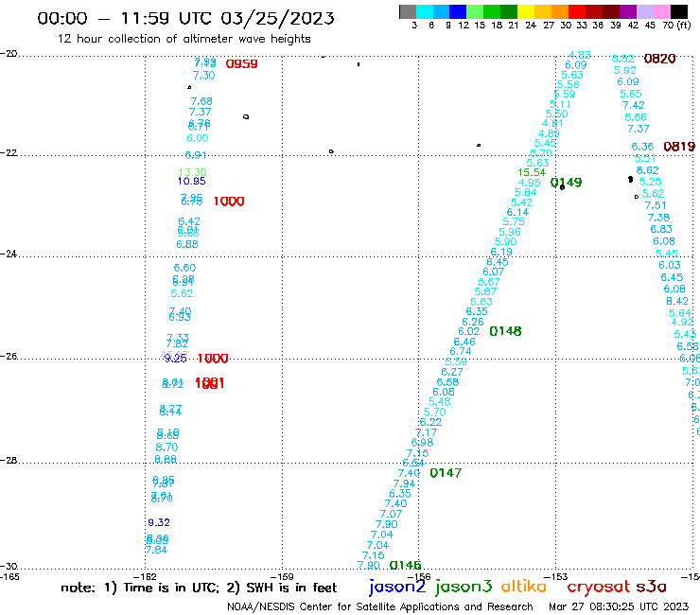This screenshot has height=615, width=700.
Task: Click the blue 10.95 wave height value
Action: pyautogui.click(x=191, y=181)
